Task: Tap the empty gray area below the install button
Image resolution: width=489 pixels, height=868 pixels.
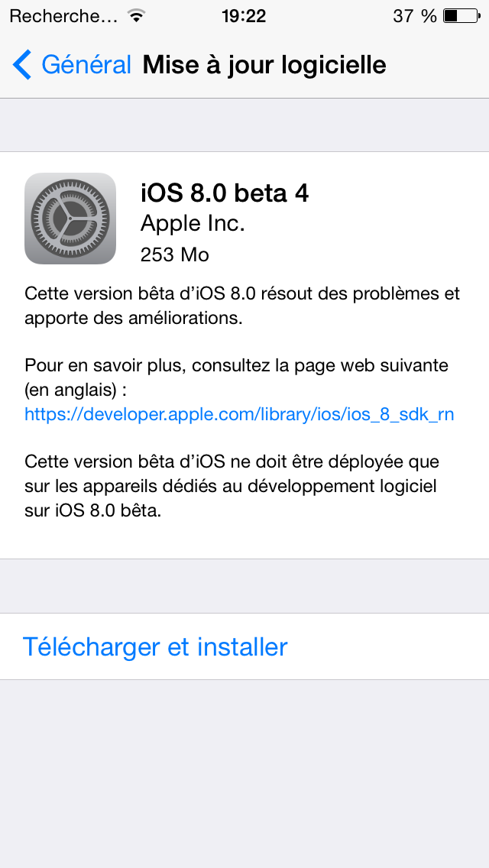Action: coord(244,774)
